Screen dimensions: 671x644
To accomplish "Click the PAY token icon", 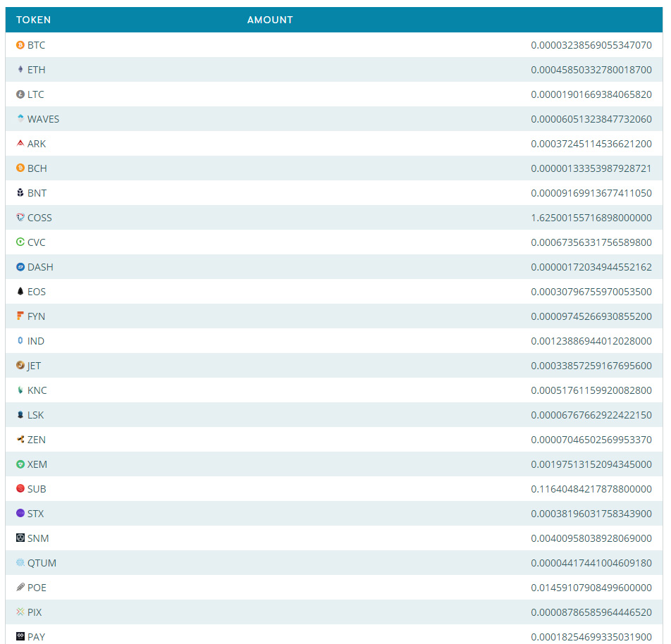I will tap(20, 636).
